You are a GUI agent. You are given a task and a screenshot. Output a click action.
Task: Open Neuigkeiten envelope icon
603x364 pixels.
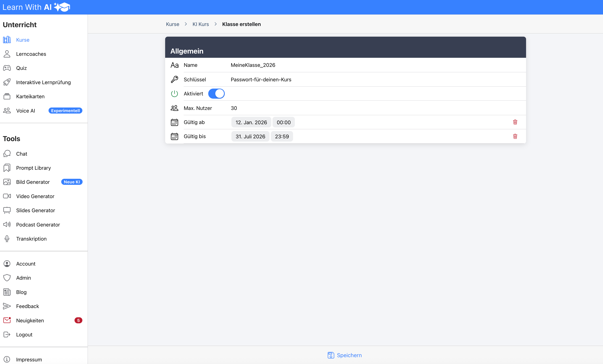7,320
